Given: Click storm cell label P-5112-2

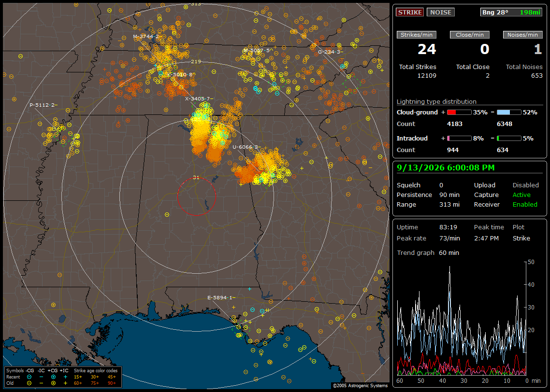Looking at the screenshot, I should (43, 105).
